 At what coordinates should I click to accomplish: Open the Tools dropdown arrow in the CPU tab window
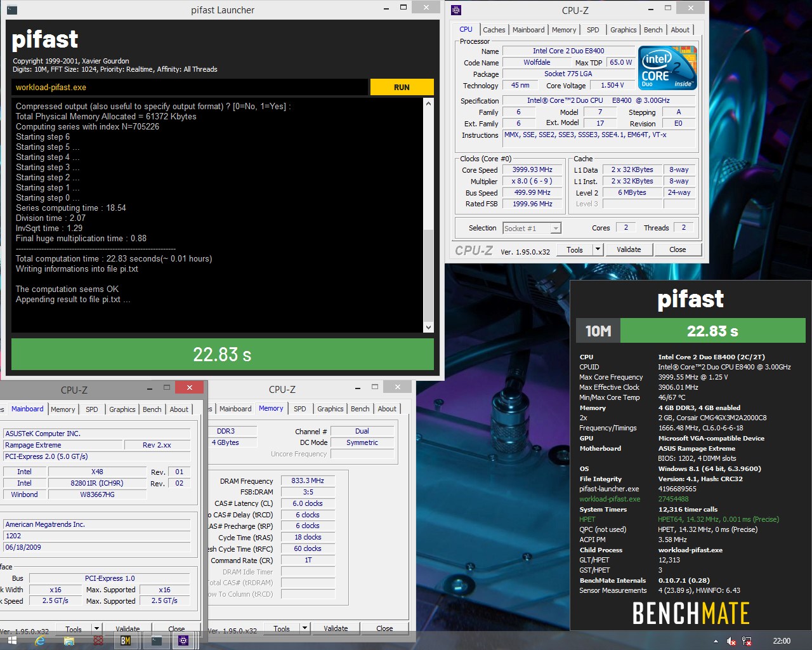click(598, 249)
